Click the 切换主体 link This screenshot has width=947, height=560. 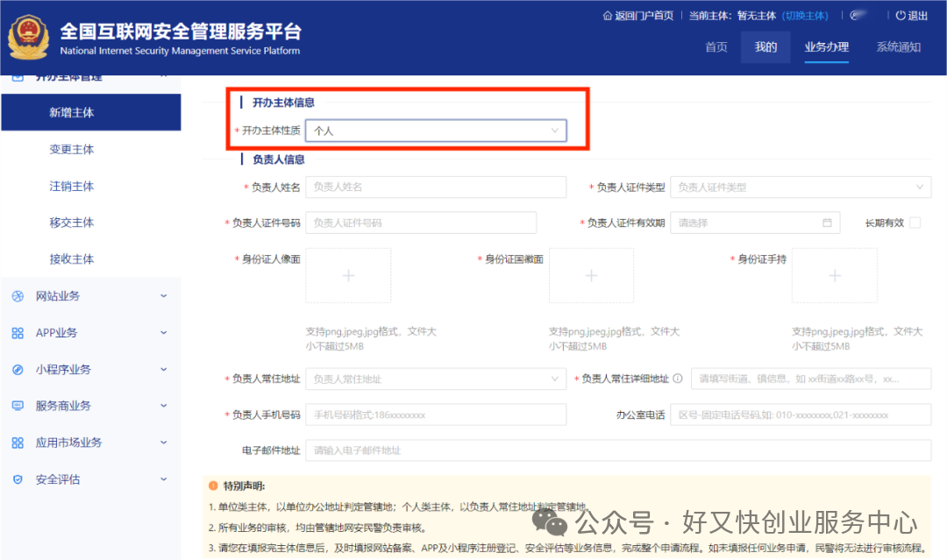(805, 16)
